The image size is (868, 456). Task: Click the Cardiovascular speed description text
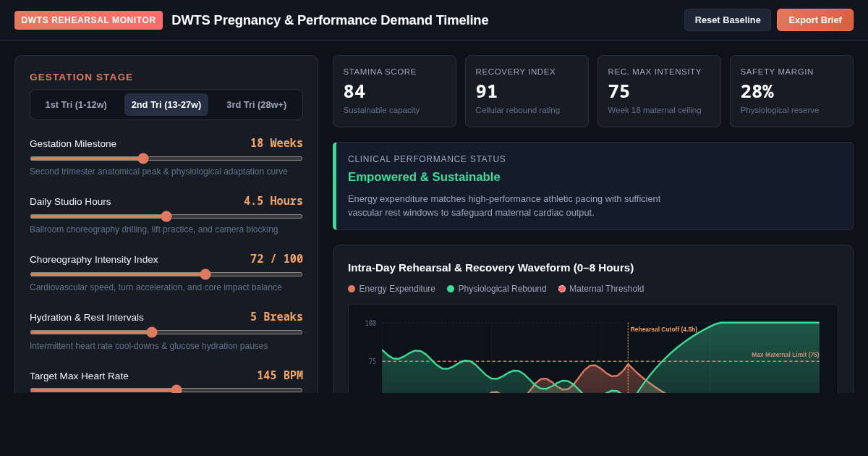pos(156,287)
